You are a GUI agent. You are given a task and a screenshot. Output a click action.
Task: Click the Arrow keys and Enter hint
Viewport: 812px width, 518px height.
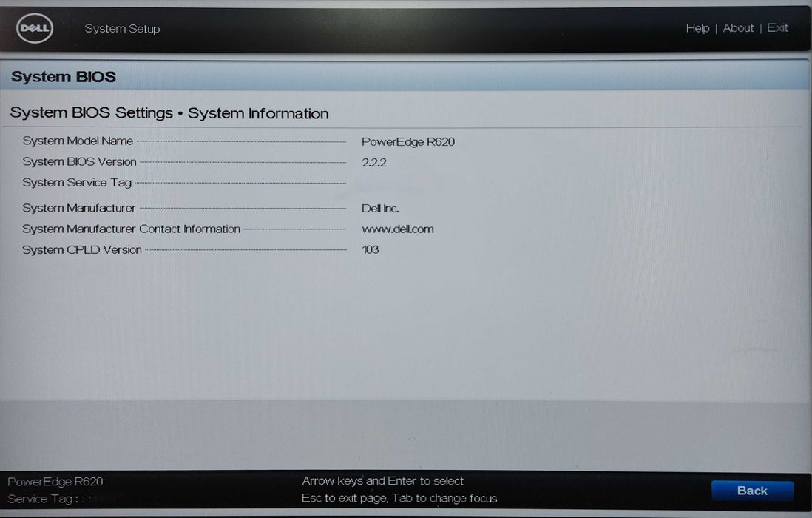[x=382, y=481]
